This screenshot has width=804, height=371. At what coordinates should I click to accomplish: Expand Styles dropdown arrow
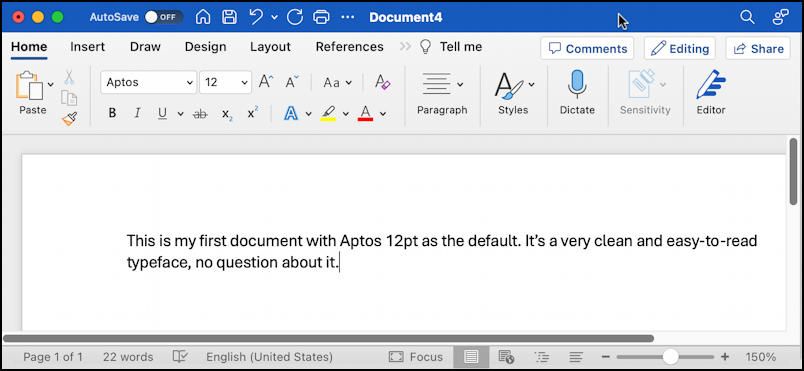coord(531,85)
